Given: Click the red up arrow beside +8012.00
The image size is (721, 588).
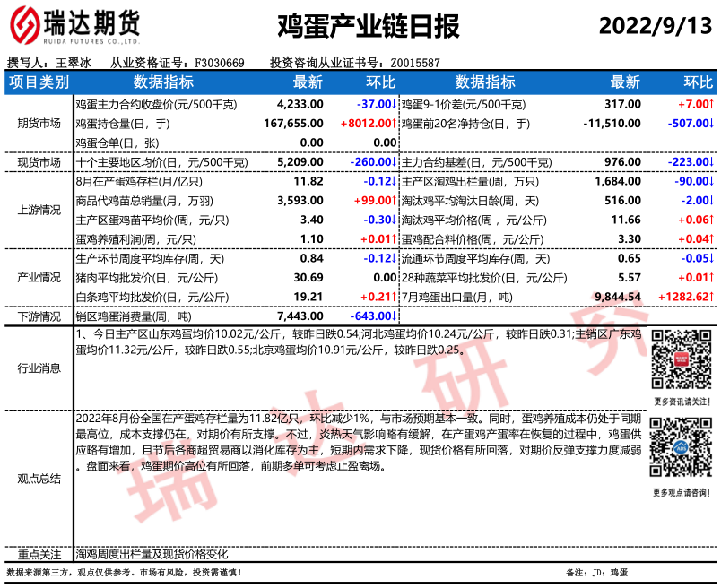Looking at the screenshot, I should (x=394, y=123).
